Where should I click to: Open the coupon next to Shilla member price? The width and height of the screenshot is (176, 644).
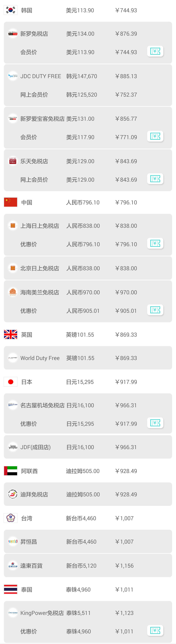click(x=155, y=51)
